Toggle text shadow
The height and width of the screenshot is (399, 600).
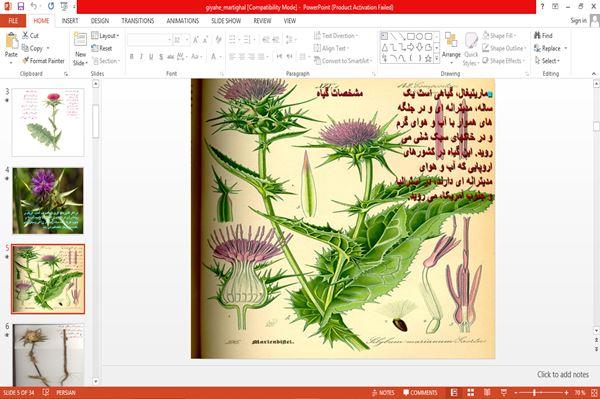[161, 57]
